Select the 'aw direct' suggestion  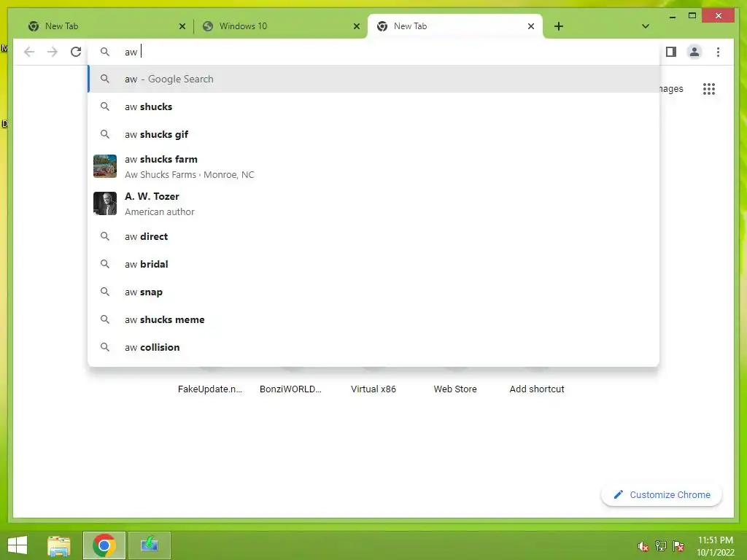tap(374, 237)
